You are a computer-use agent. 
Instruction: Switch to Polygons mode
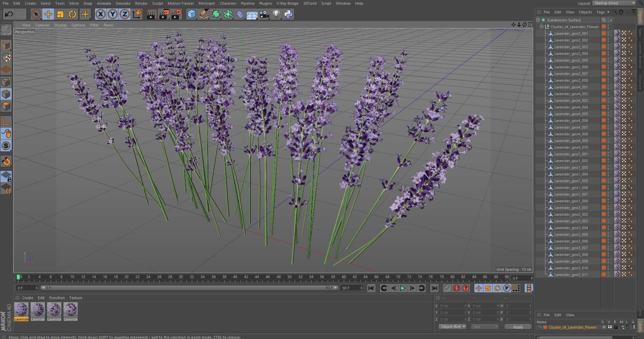pos(6,106)
